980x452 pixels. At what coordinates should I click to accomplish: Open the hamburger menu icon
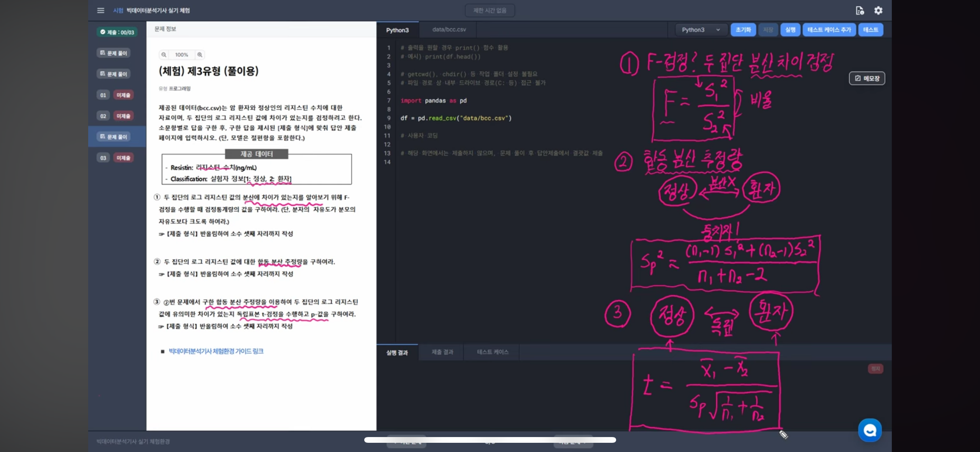[100, 10]
